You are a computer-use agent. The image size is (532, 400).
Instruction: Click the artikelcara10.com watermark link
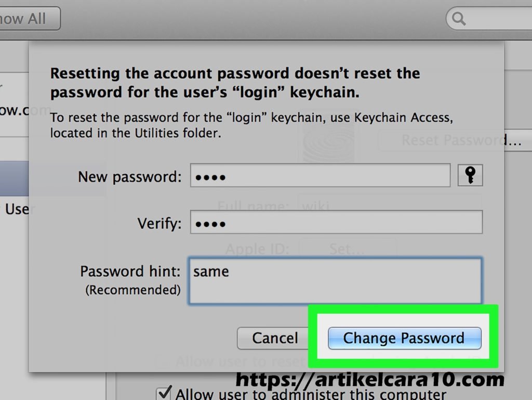pyautogui.click(x=369, y=379)
